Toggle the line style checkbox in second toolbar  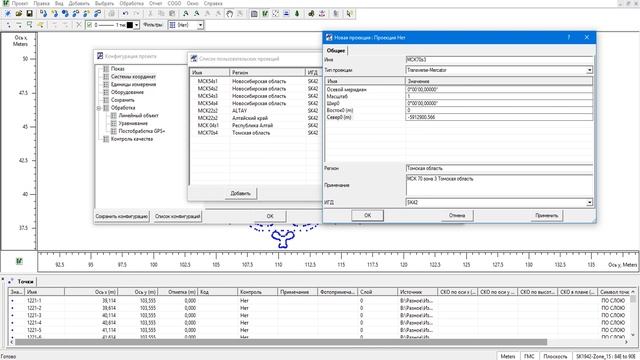point(89,25)
